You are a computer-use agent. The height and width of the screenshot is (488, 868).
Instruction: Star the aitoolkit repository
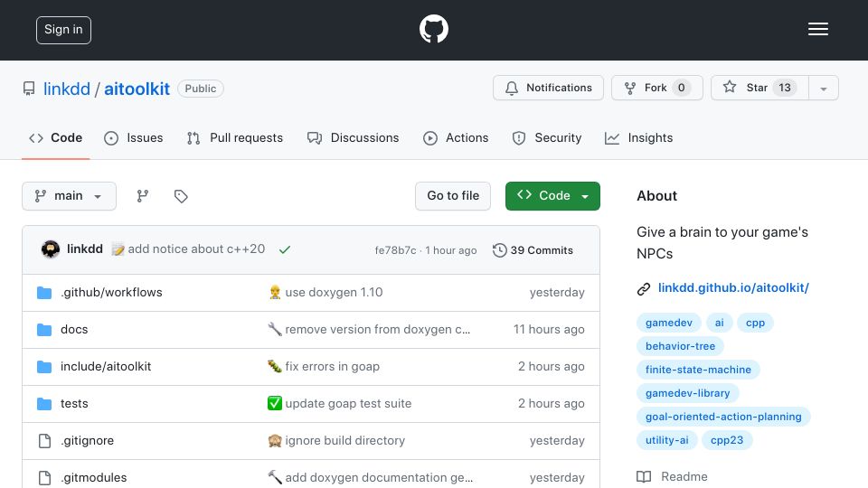click(759, 88)
